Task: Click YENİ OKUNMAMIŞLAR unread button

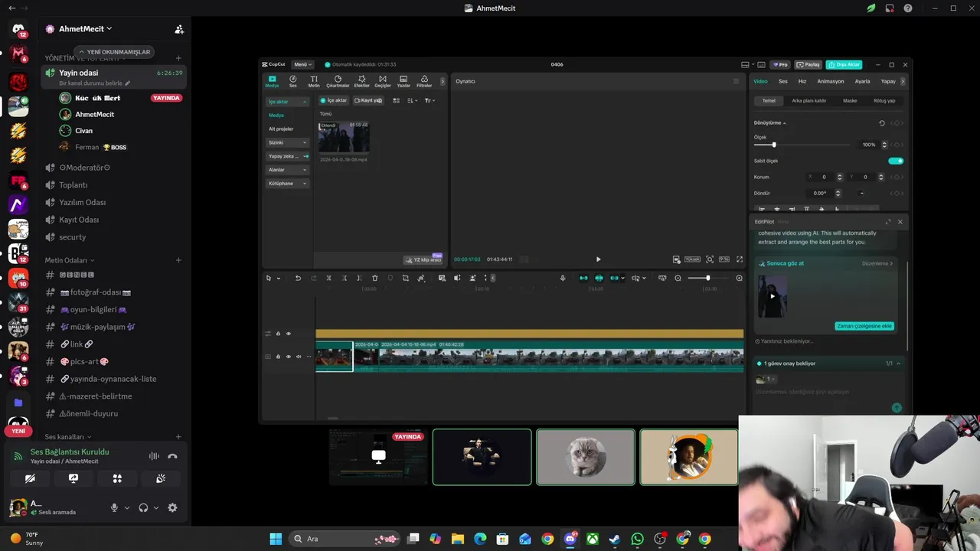Action: click(x=115, y=52)
